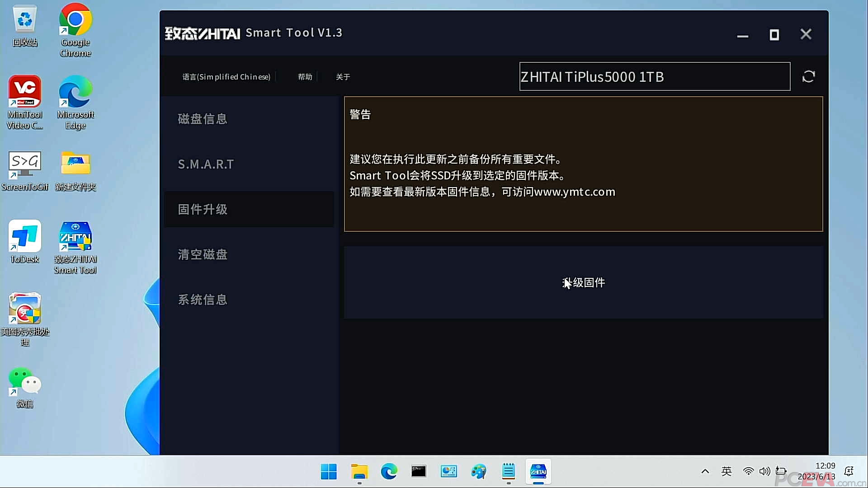This screenshot has height=488, width=868.
Task: Open the 磁盘信息 (Disk Info) section
Action: tap(202, 118)
